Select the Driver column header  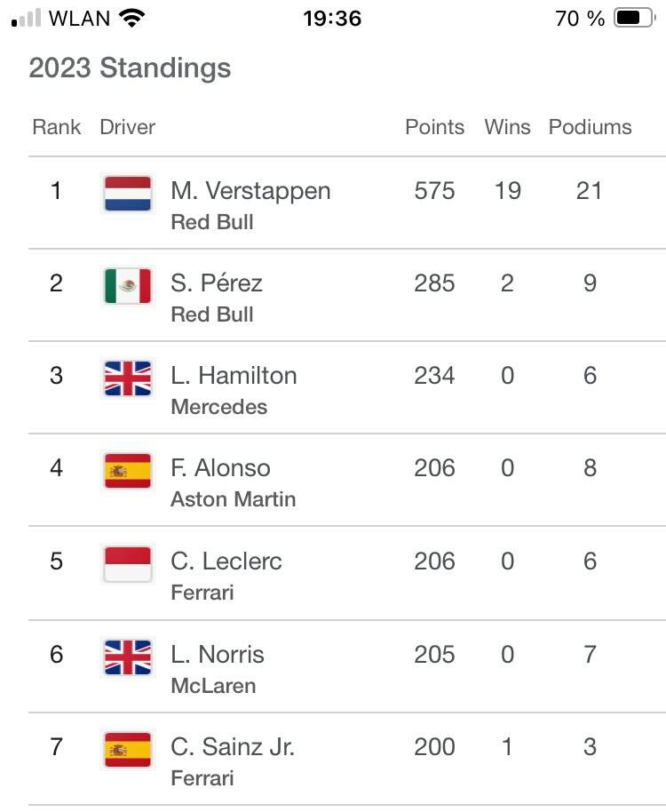[127, 127]
